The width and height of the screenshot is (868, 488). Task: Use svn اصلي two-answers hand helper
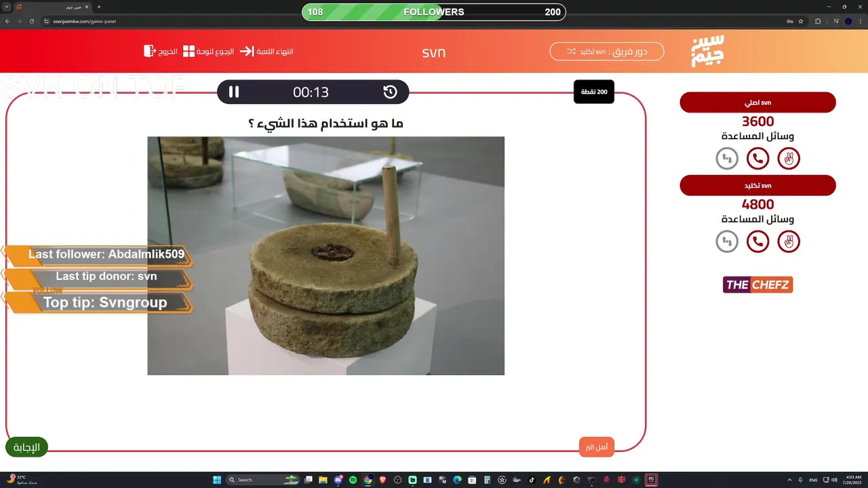pos(789,159)
